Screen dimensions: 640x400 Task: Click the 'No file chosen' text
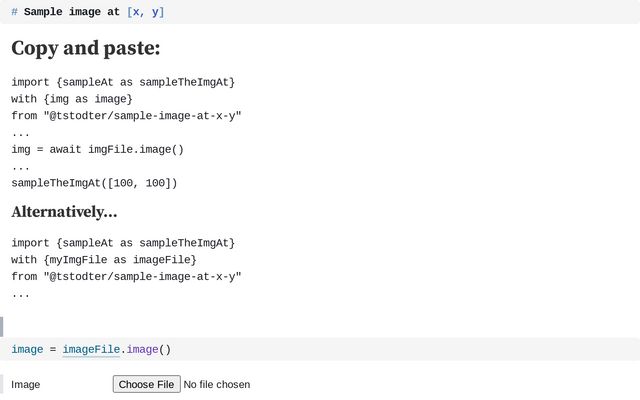217,384
